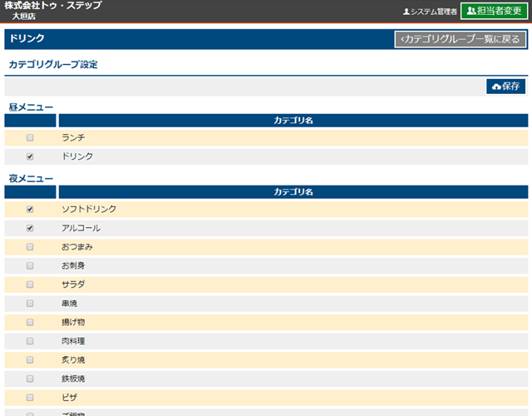Click the システム管理者 user icon
Image resolution: width=532 pixels, height=416 pixels.
406,12
